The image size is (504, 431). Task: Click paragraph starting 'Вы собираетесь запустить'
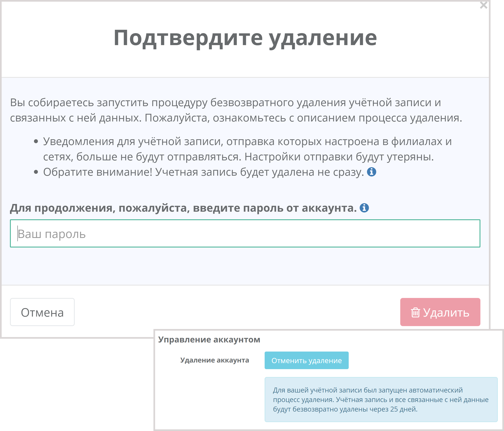click(x=236, y=110)
